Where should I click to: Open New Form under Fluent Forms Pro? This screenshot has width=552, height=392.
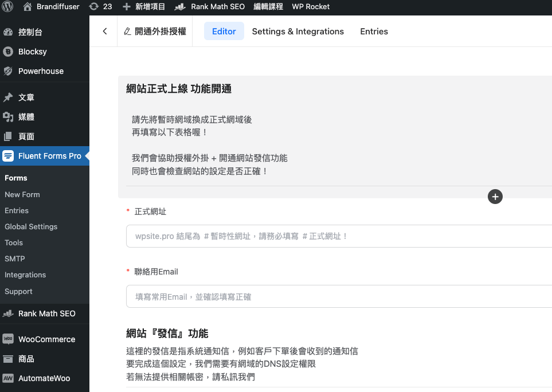tap(22, 194)
